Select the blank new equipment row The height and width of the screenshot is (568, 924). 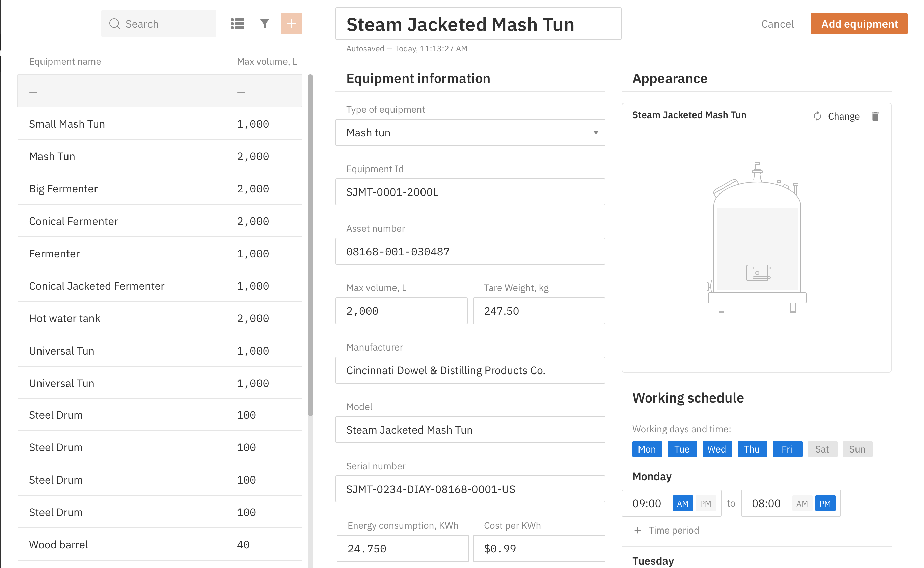[x=160, y=91]
